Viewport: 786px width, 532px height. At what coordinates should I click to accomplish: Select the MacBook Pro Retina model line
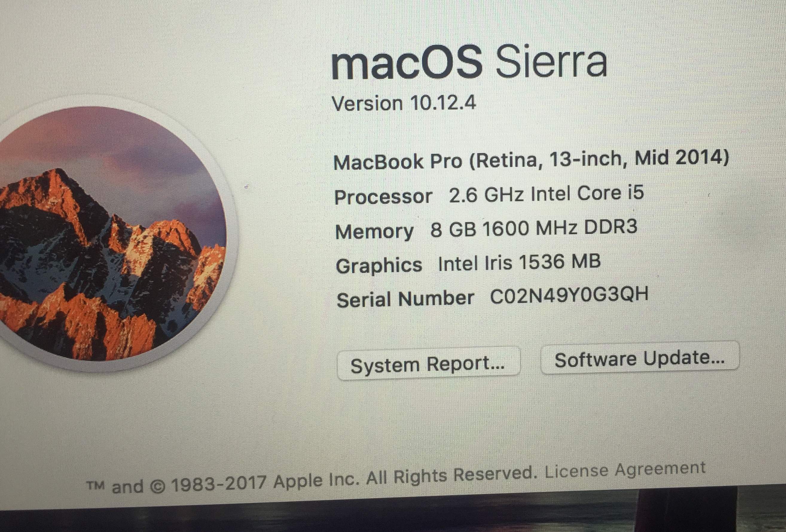click(531, 160)
